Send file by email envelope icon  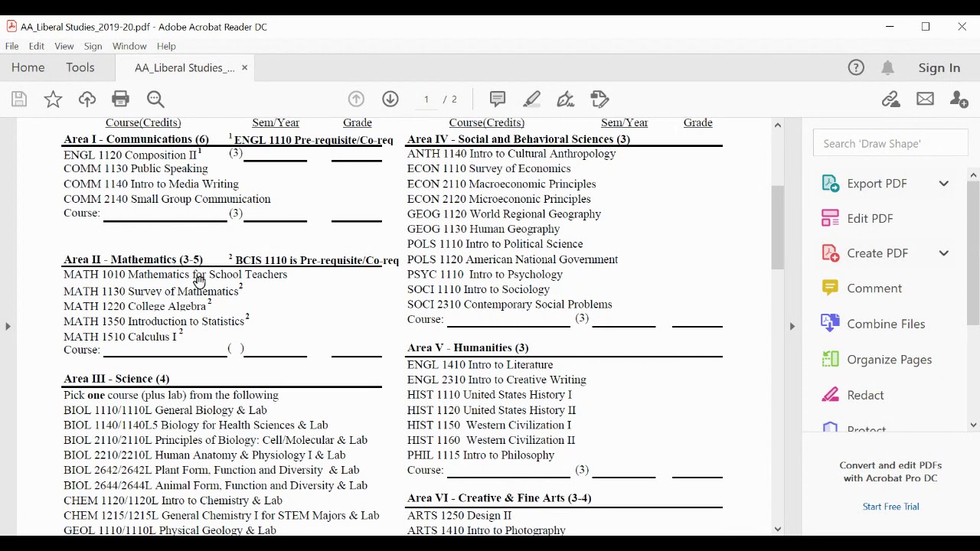[925, 99]
